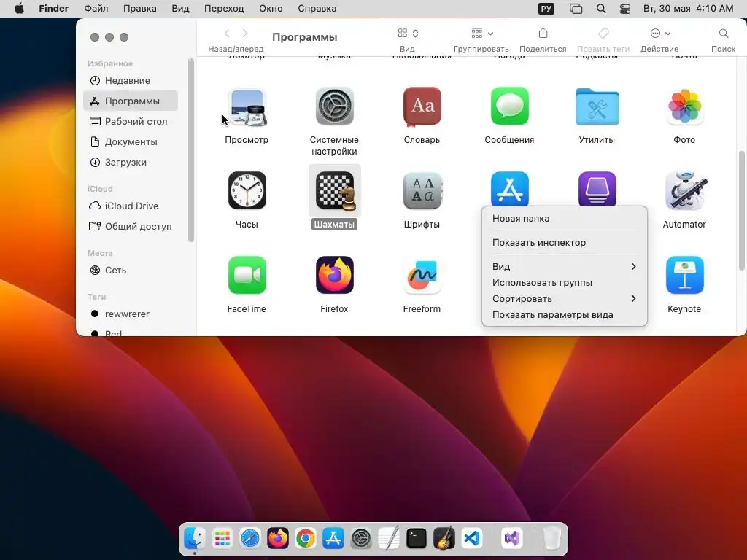
Task: Open Terminal from the Dock
Action: coord(417,539)
